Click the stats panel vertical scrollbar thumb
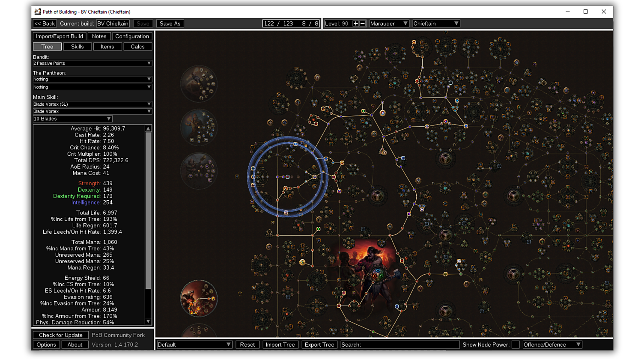This screenshot has height=362, width=644. point(148,210)
